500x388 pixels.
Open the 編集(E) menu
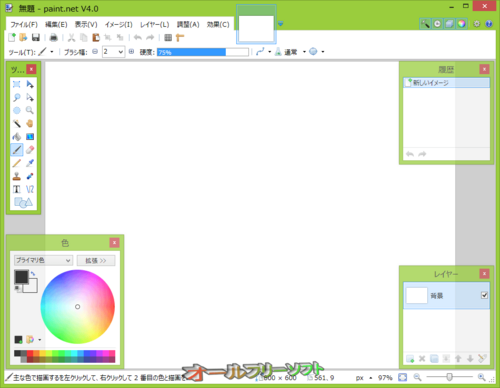(56, 24)
